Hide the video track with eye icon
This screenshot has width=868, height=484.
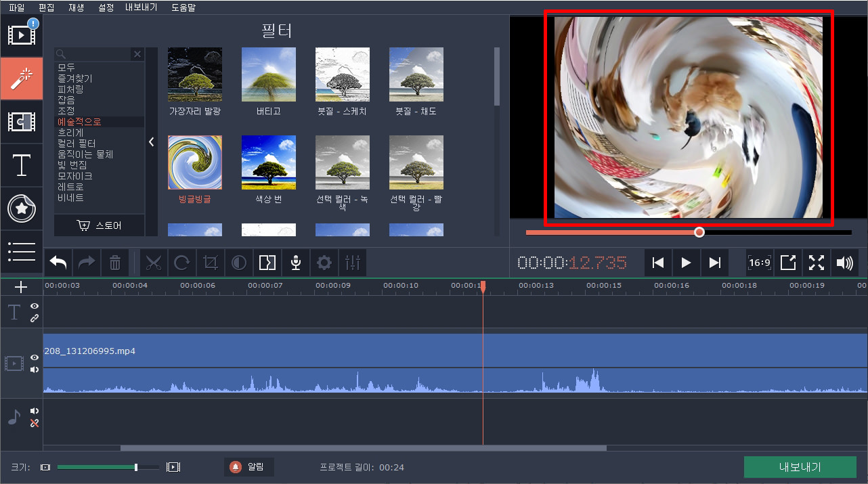pos(35,357)
